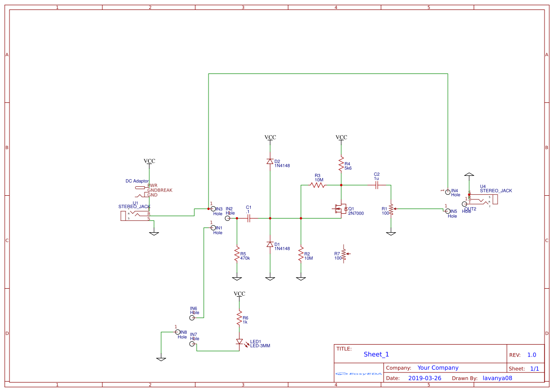
Task: Select the D2 1N4148 diode symbol
Action: 270,161
